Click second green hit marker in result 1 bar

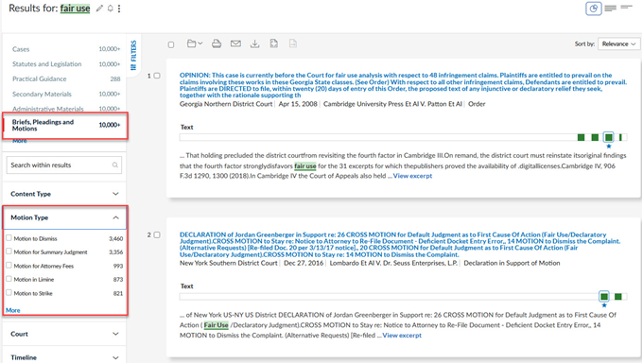pyautogui.click(x=595, y=137)
